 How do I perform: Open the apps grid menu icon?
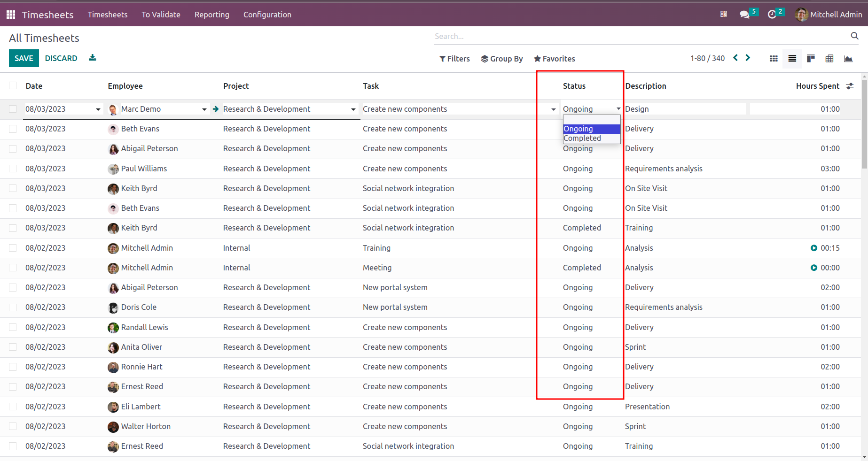pos(11,15)
